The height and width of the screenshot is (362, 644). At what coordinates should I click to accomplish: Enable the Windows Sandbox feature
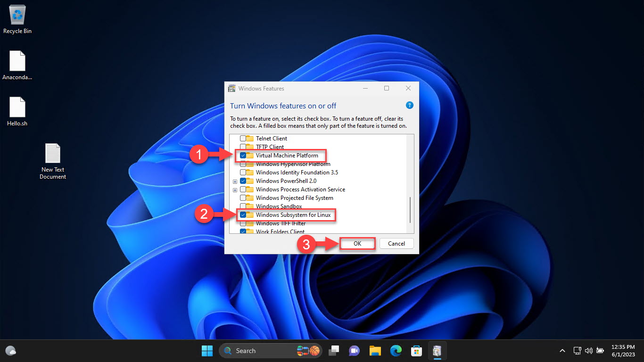243,206
